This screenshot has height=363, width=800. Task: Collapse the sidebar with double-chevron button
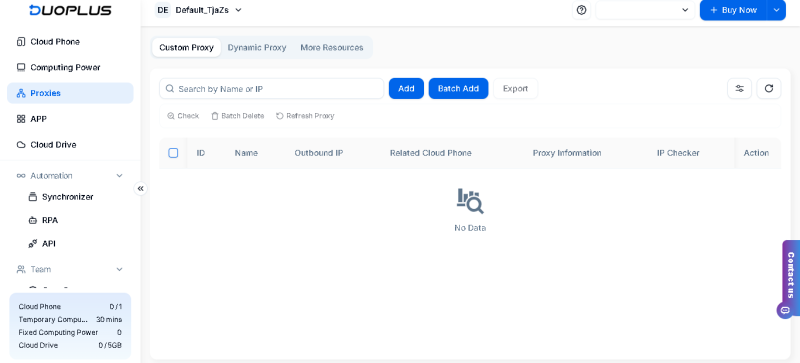pyautogui.click(x=141, y=189)
